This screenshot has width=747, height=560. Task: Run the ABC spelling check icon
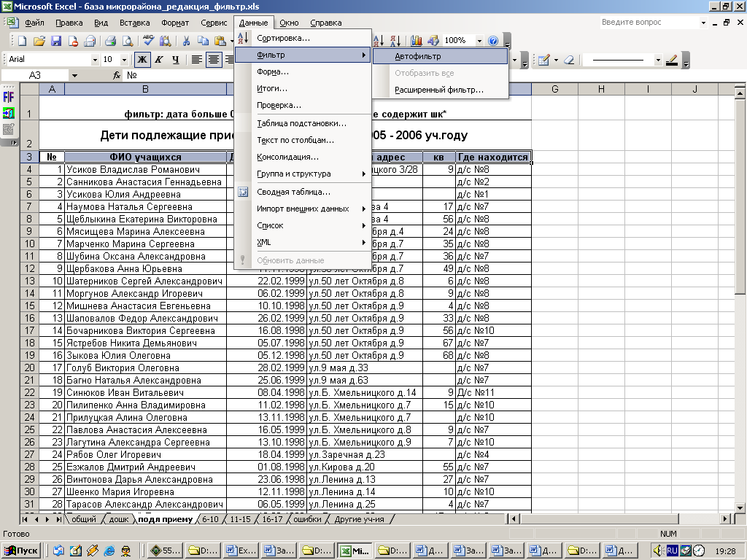click(x=148, y=41)
